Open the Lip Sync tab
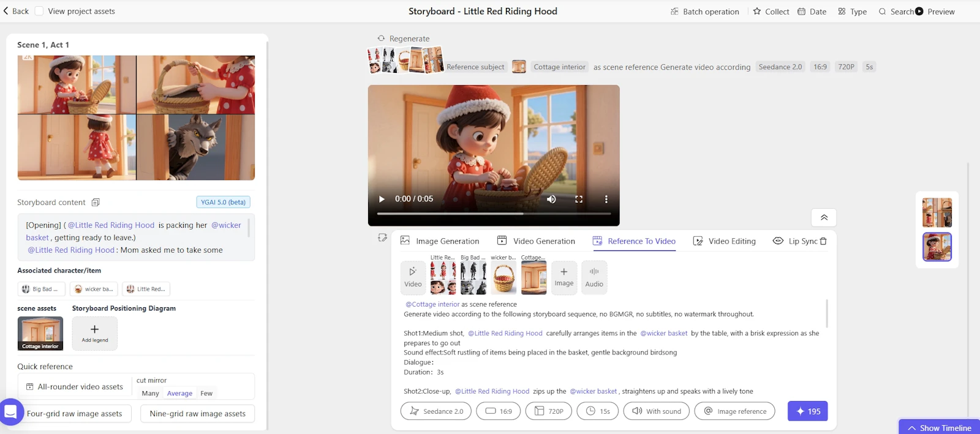This screenshot has height=434, width=980. [795, 241]
